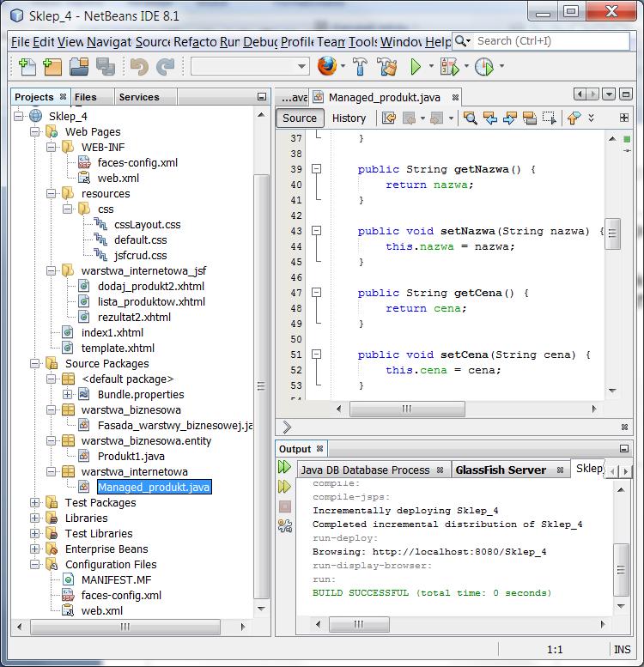Open the File menu

21,42
